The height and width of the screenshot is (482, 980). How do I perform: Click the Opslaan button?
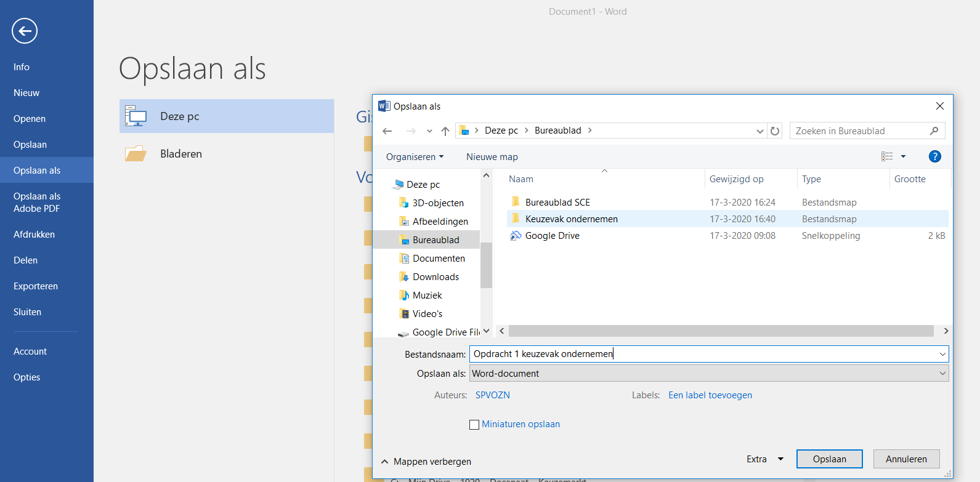(829, 459)
